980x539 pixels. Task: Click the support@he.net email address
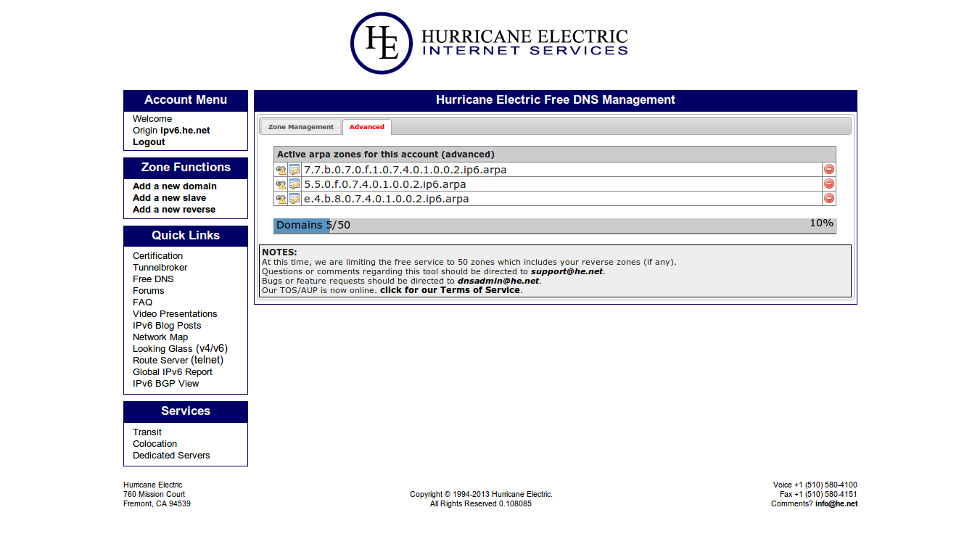point(567,271)
